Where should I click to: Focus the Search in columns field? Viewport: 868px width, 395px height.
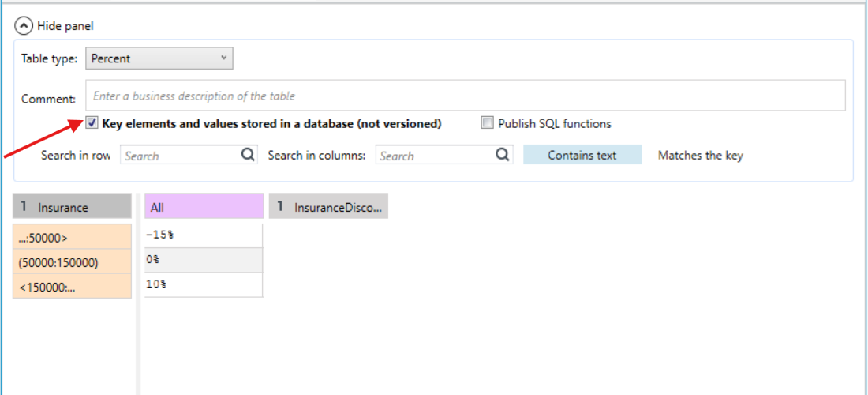click(444, 155)
